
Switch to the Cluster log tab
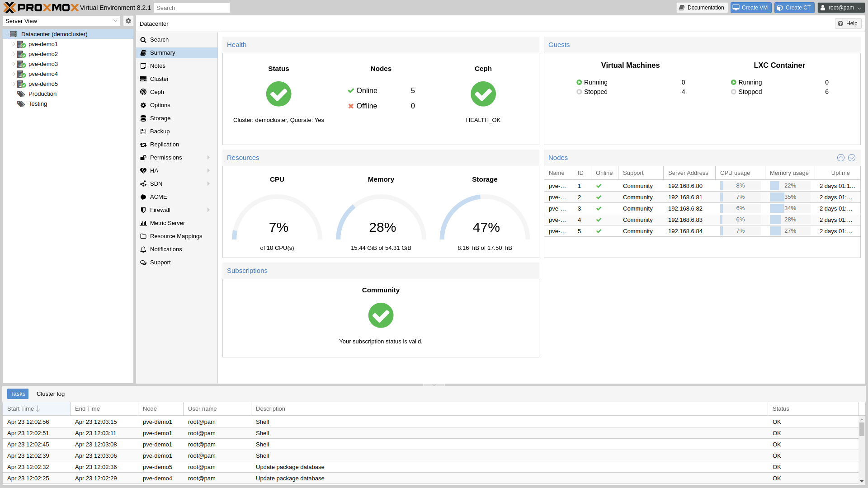coord(50,394)
